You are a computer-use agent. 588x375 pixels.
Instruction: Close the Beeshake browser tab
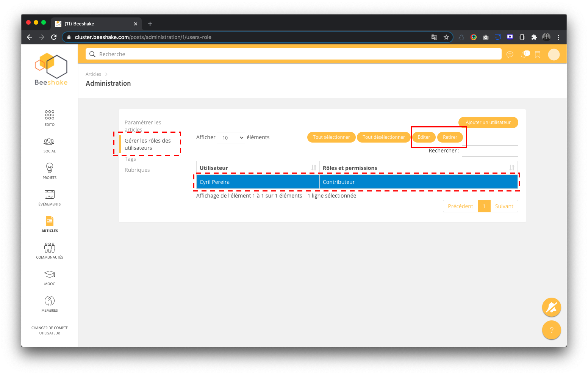point(136,24)
